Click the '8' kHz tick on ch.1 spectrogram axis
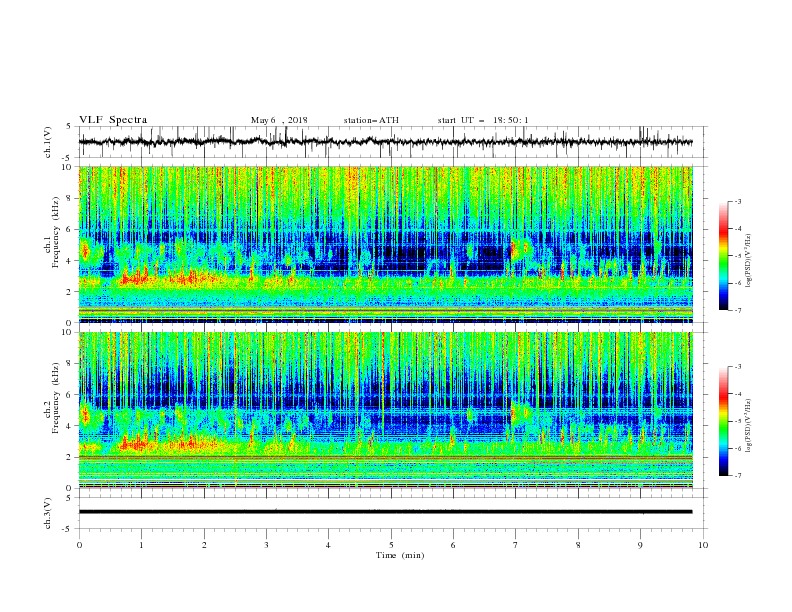Viewport: 792px width, 612px height. pos(69,198)
